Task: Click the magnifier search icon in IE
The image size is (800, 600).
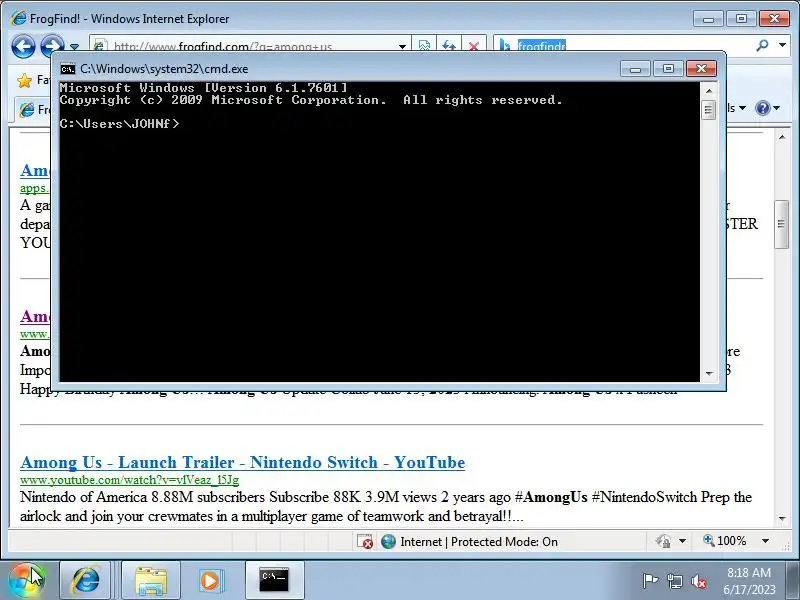Action: (x=762, y=45)
